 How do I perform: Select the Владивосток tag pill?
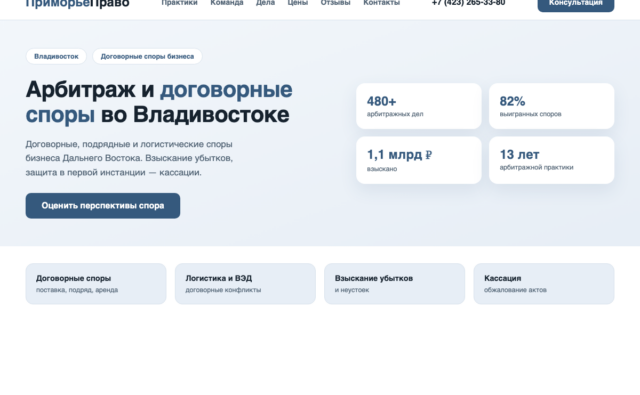pos(56,56)
